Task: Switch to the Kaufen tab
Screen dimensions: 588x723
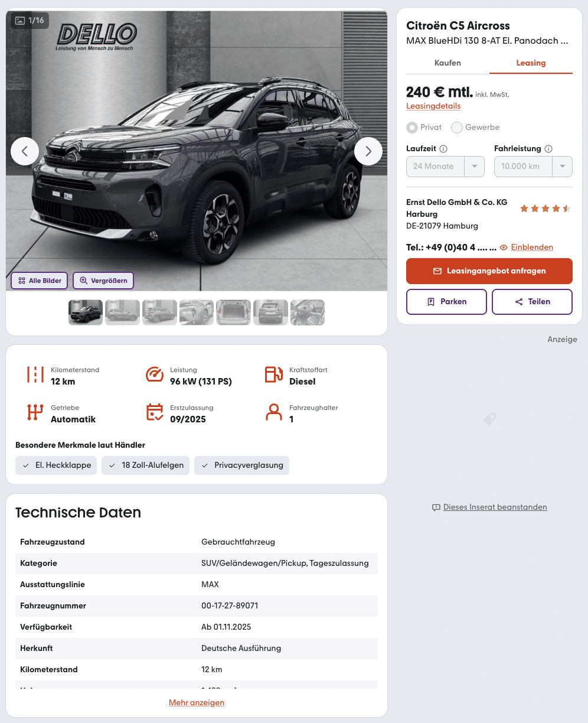Action: pyautogui.click(x=447, y=63)
